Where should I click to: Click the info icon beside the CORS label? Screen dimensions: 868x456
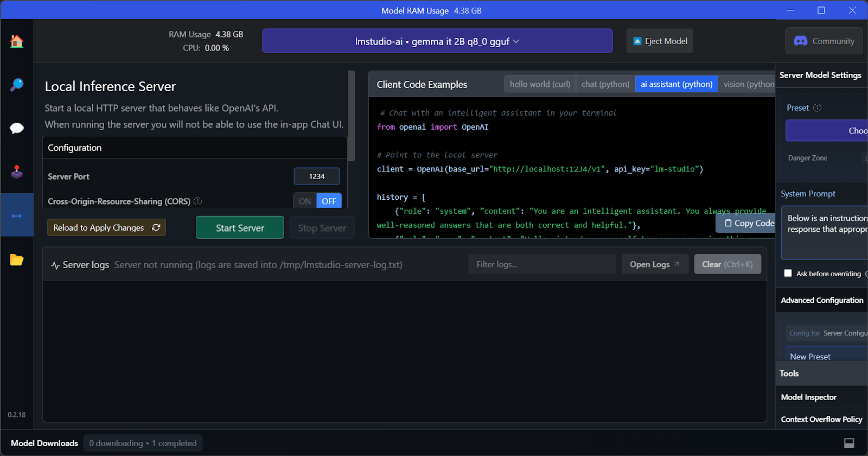(197, 201)
